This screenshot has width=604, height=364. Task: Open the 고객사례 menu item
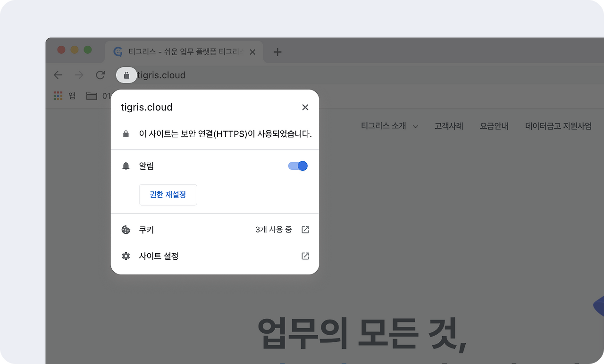[449, 126]
